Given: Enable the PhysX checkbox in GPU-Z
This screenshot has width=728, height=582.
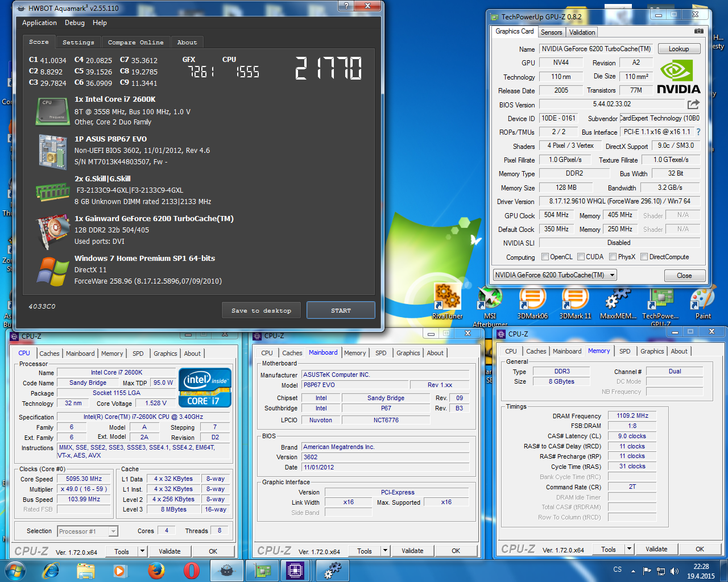Looking at the screenshot, I should click(x=613, y=257).
